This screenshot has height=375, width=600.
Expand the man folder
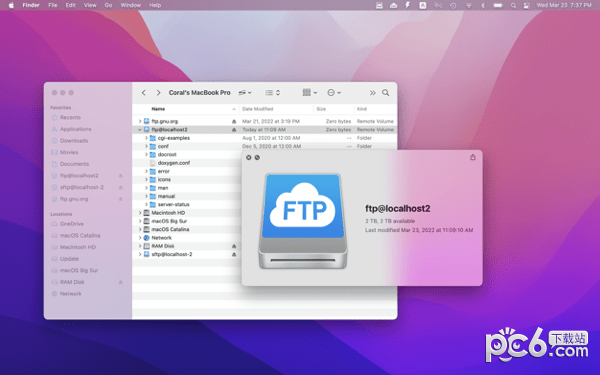tap(146, 188)
